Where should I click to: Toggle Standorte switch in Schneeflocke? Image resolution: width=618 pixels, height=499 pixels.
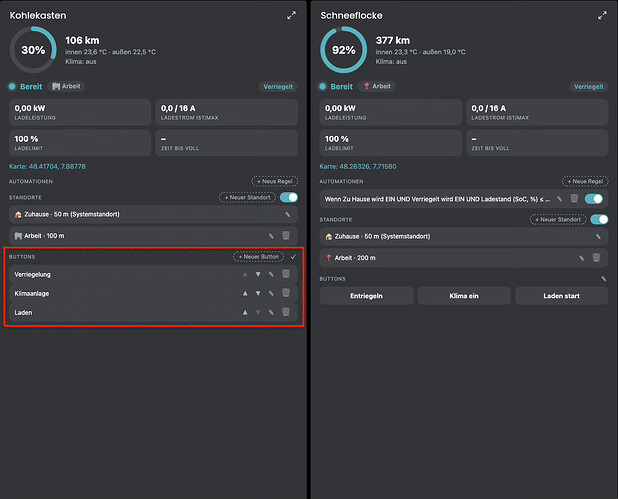click(x=599, y=220)
